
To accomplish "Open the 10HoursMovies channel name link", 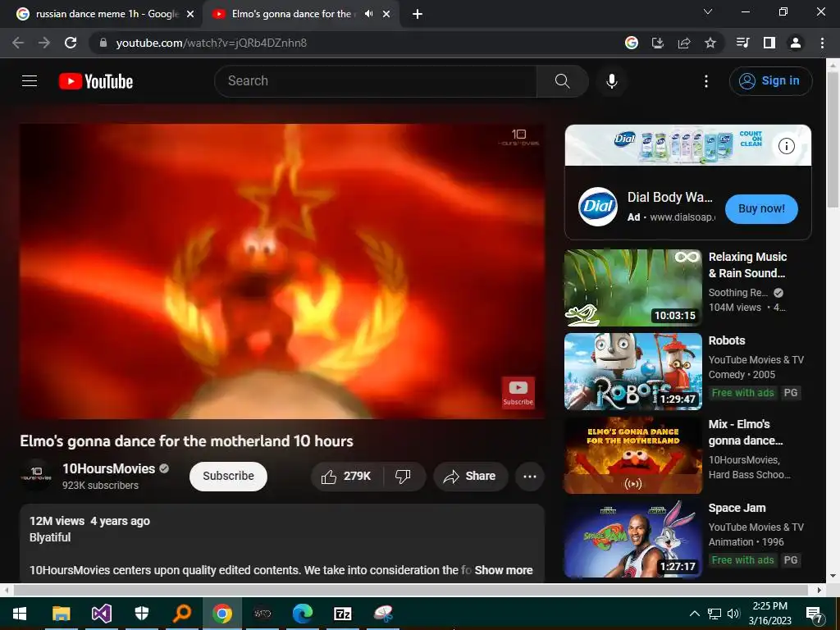I will 109,468.
